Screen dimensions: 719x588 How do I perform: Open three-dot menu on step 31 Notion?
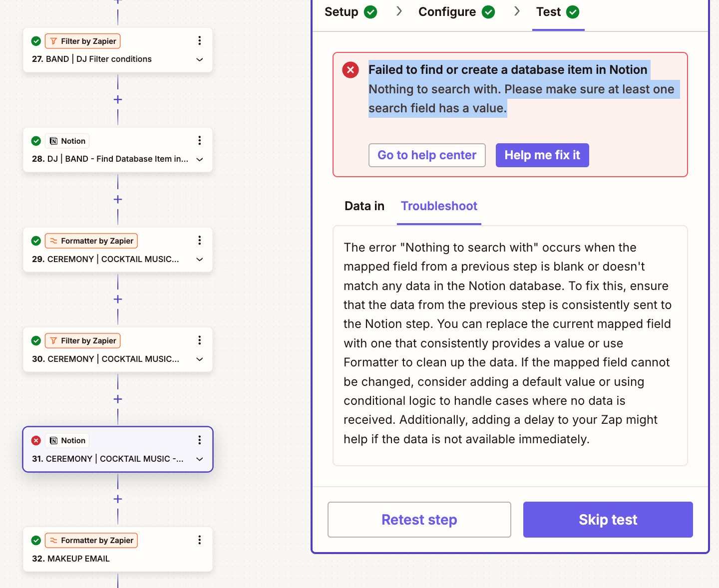click(x=200, y=440)
